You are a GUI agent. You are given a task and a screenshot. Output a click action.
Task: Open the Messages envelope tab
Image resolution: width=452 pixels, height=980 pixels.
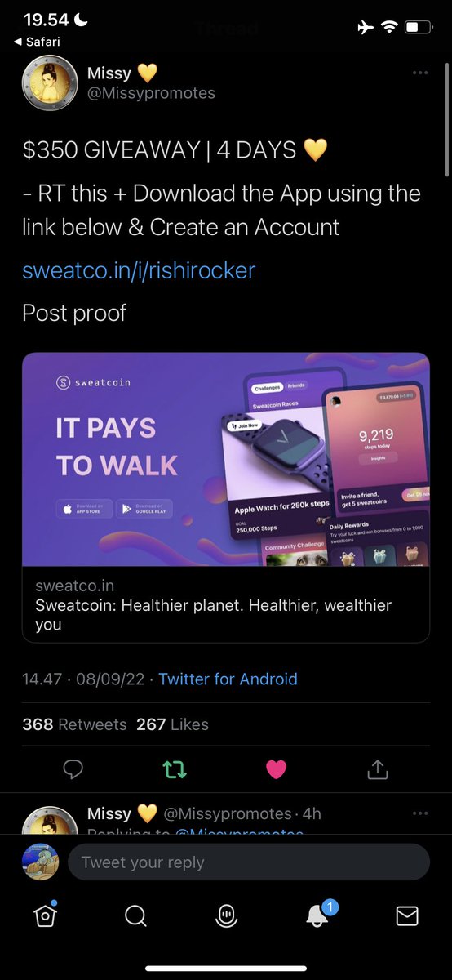tap(407, 916)
